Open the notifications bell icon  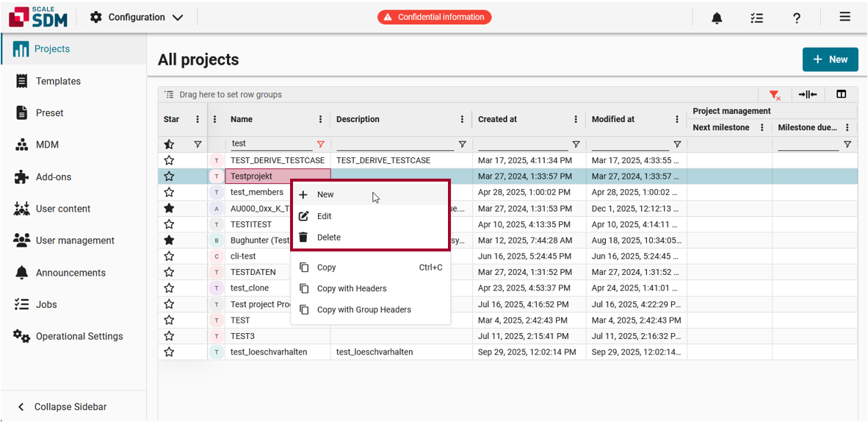tap(717, 18)
